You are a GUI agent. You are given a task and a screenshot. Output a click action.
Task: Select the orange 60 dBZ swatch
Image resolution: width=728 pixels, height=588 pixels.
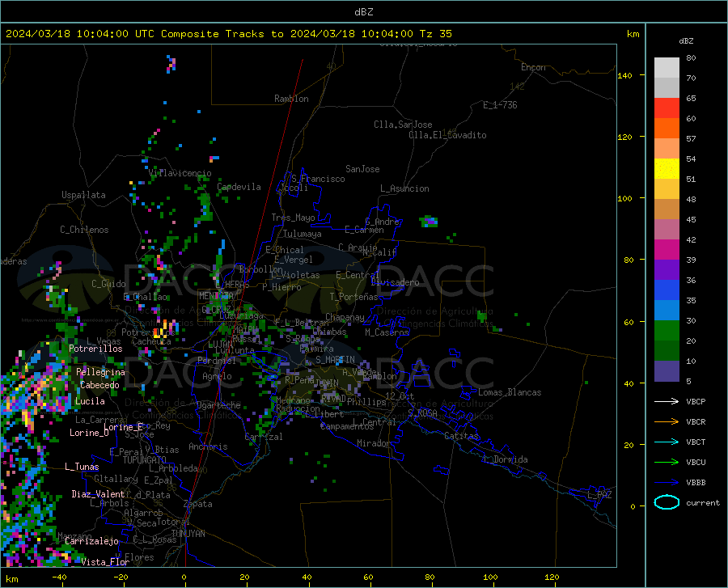tap(667, 129)
